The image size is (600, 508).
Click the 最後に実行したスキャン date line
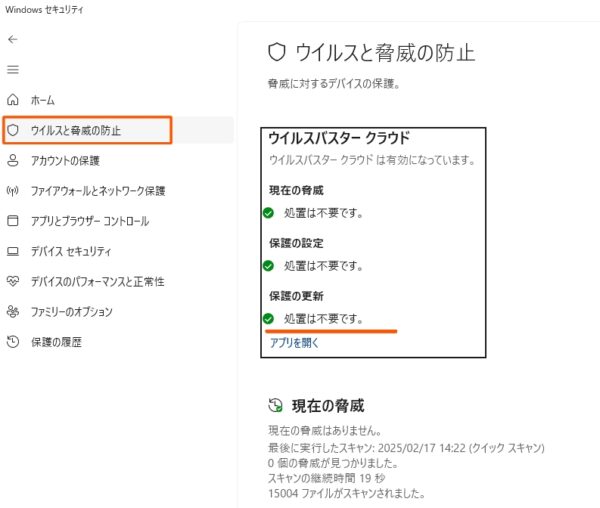point(406,448)
